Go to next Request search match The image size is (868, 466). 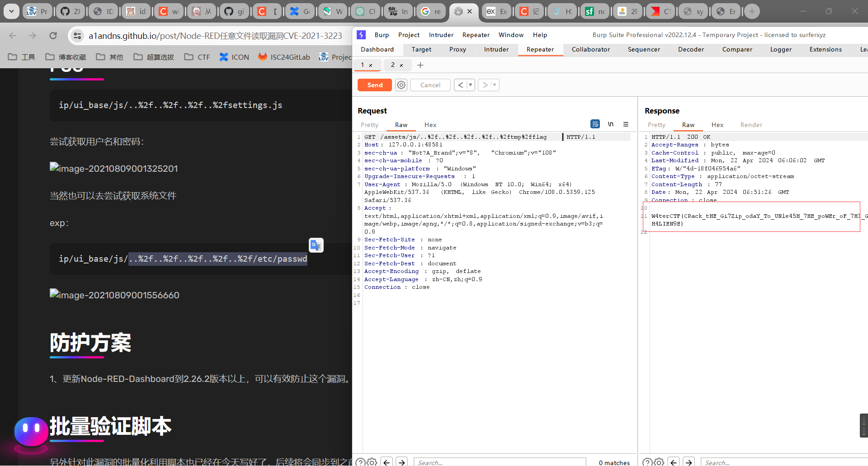pos(402,462)
